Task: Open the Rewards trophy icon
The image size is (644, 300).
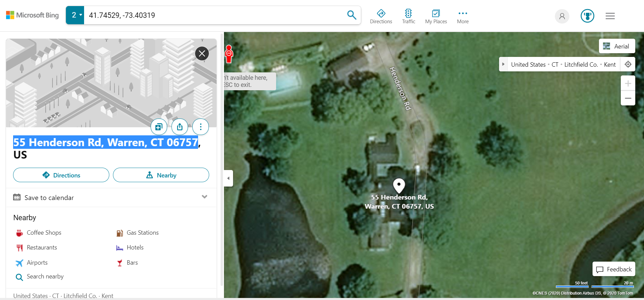Action: tap(588, 16)
